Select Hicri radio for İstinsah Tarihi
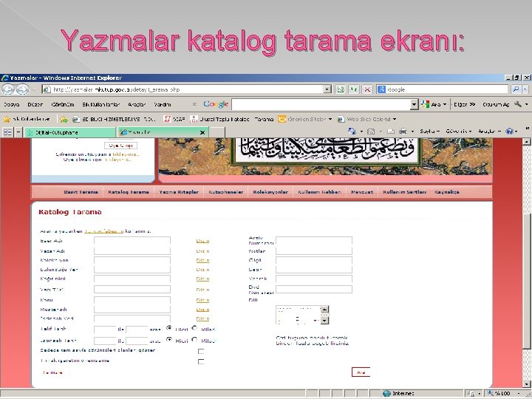This screenshot has height=399, width=532. pos(169,340)
